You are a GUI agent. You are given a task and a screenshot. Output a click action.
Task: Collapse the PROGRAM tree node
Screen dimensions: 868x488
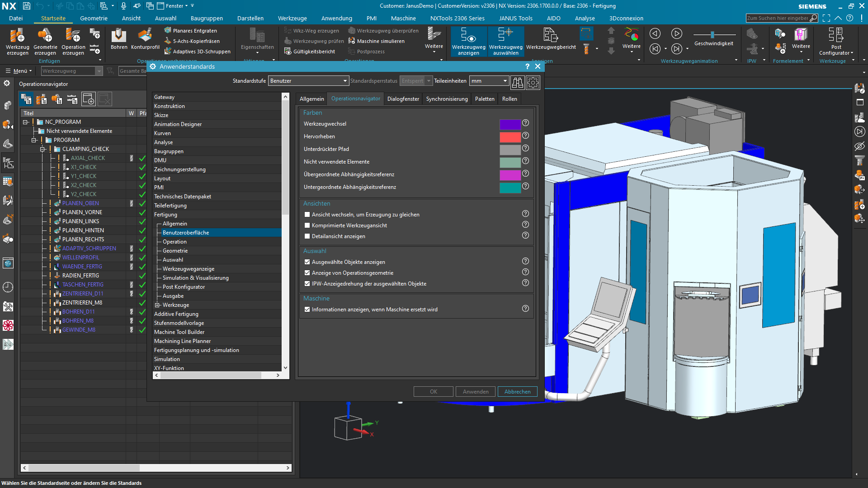(34, 140)
